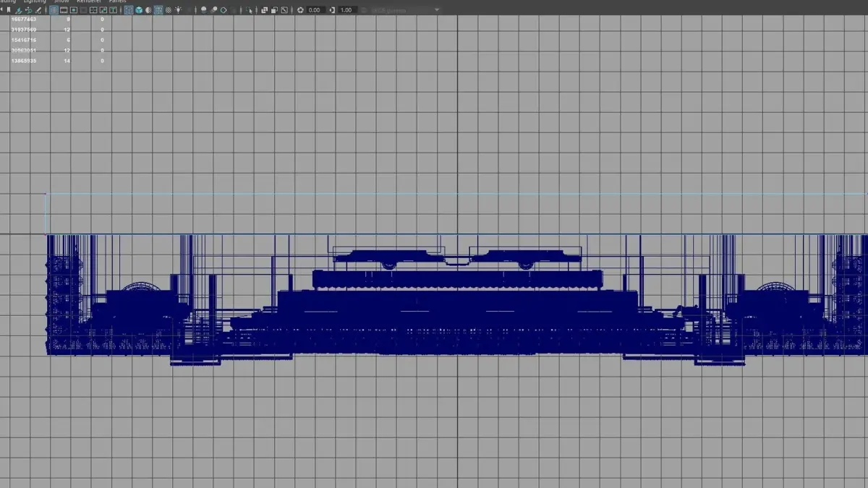Turn on use all lights bulb icon

(178, 10)
